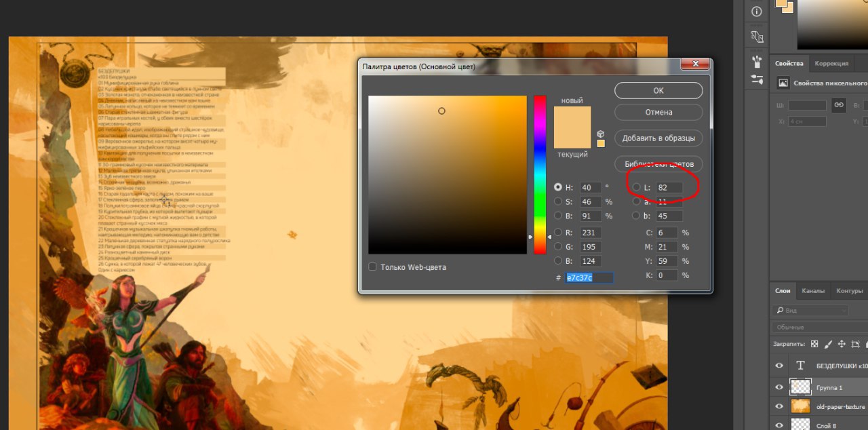Select the old-paper-texture layer thumbnail

point(800,406)
